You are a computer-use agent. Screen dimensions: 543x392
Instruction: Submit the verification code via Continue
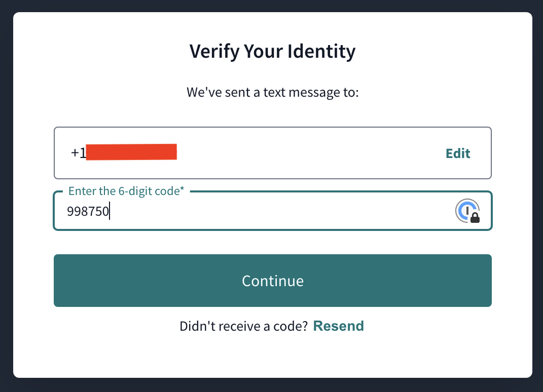pyautogui.click(x=272, y=281)
